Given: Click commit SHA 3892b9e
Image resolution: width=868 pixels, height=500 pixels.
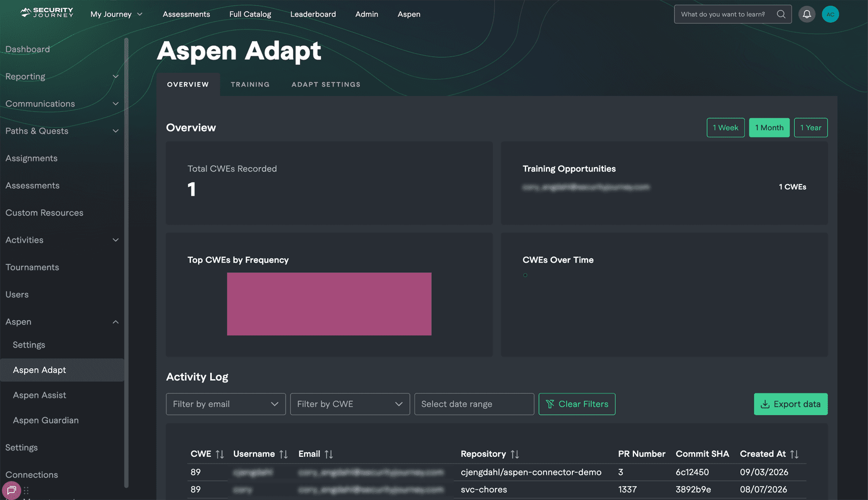Looking at the screenshot, I should pos(694,489).
